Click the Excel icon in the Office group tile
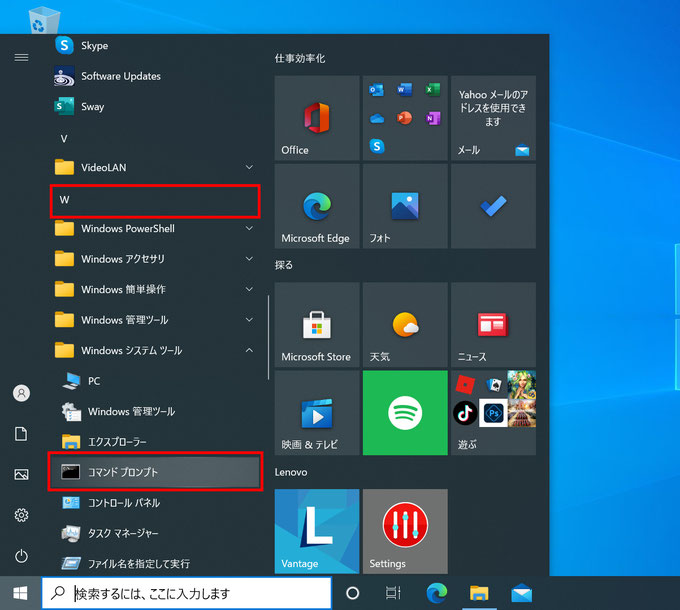 [433, 90]
